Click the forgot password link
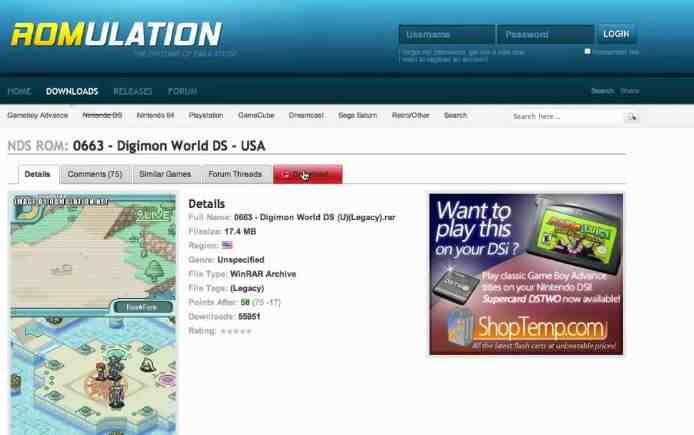The height and width of the screenshot is (435, 694). pyautogui.click(x=463, y=52)
